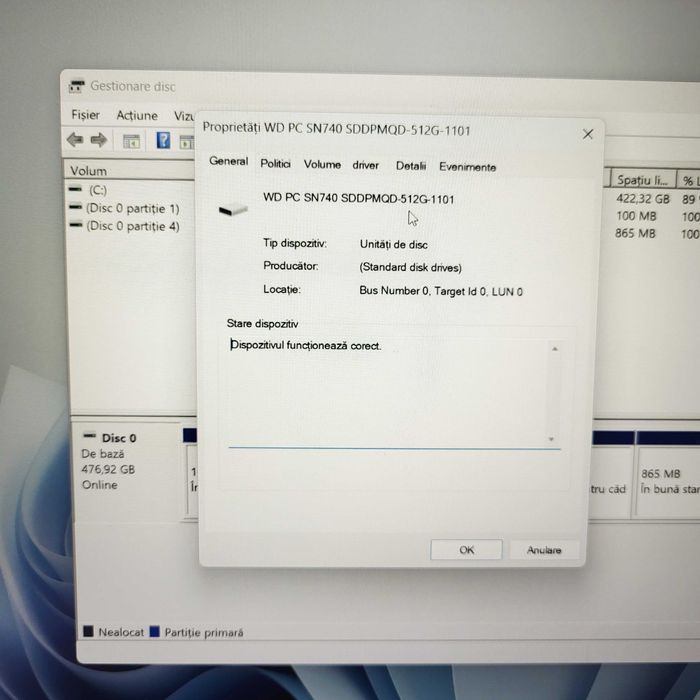Click the 100 MB free space cell
This screenshot has width=700, height=700.
636,216
